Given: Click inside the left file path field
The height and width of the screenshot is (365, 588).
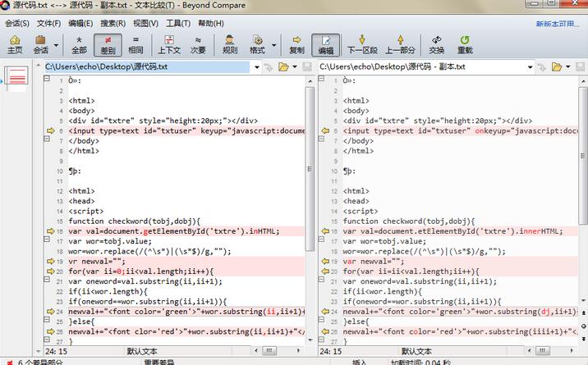Looking at the screenshot, I should pyautogui.click(x=147, y=67).
